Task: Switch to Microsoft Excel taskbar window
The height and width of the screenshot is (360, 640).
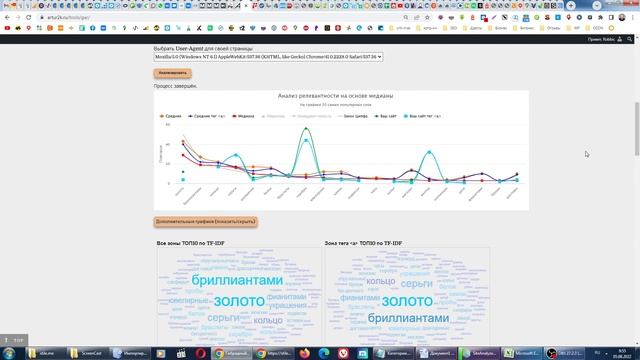Action: [521, 353]
